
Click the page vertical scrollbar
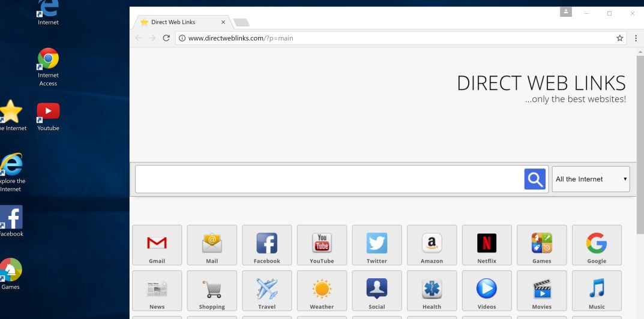(x=640, y=144)
